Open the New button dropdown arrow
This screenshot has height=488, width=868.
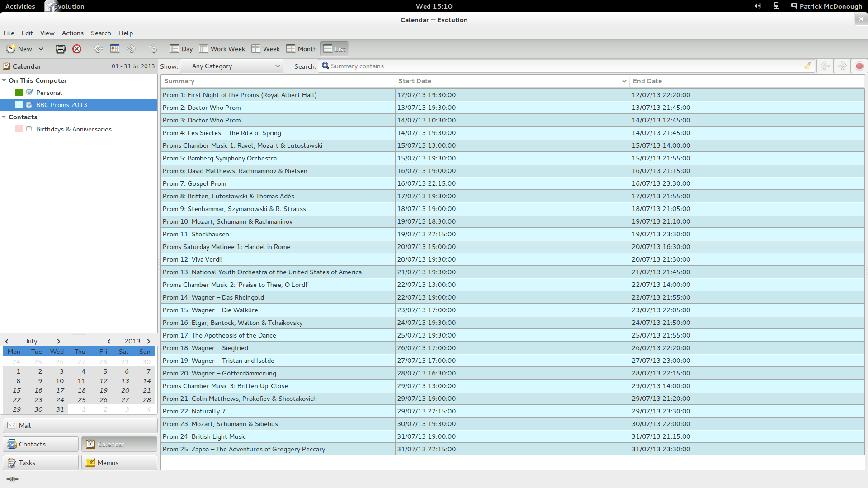[41, 49]
